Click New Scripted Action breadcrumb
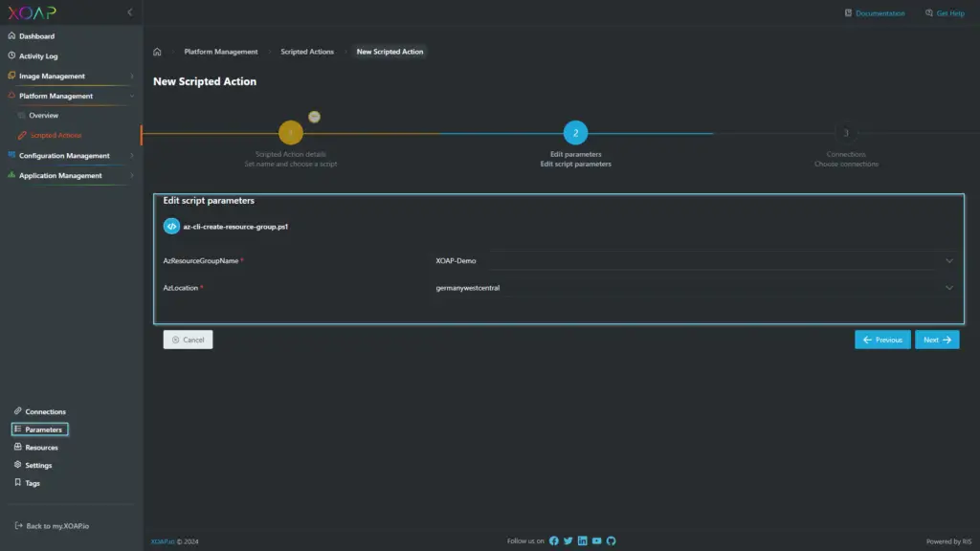 pos(390,52)
